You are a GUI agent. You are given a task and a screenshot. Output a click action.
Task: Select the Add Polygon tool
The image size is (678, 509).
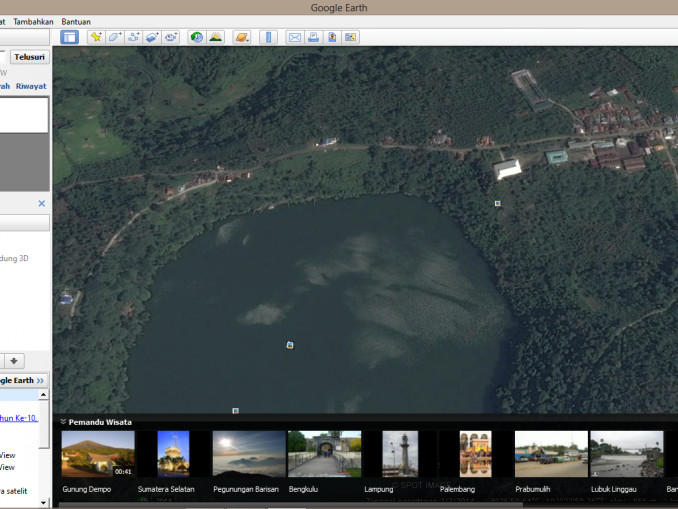(x=114, y=37)
